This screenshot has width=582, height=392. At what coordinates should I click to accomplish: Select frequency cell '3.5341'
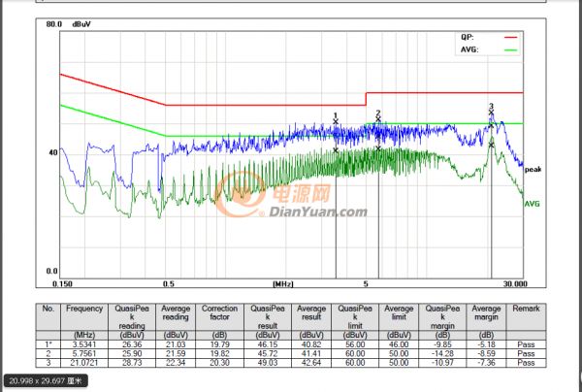tap(85, 344)
